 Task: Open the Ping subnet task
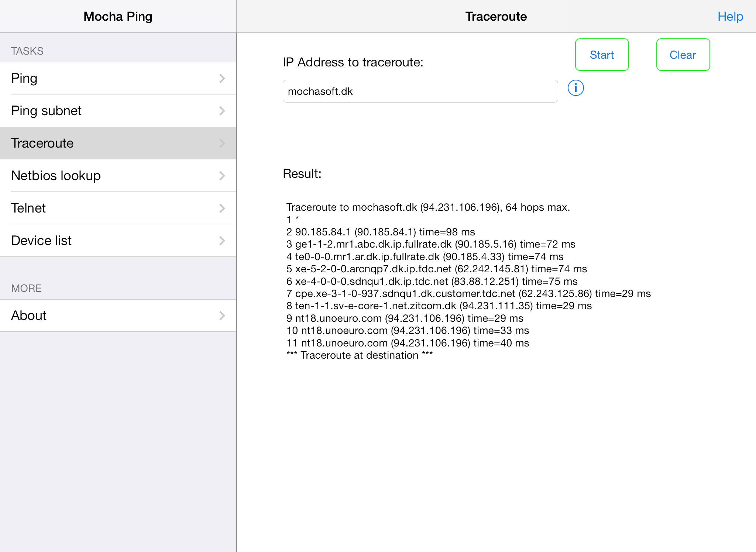(118, 111)
